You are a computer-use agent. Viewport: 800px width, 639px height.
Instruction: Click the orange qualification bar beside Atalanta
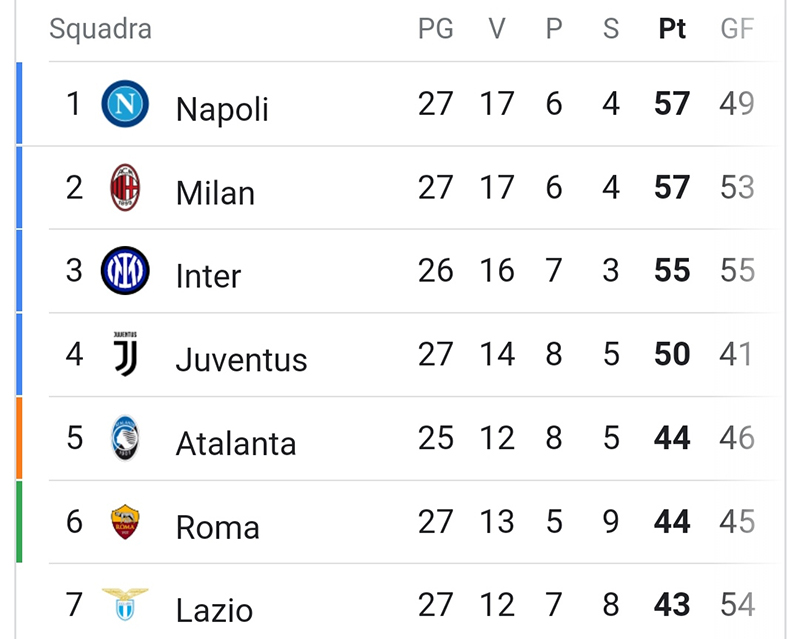click(x=19, y=438)
